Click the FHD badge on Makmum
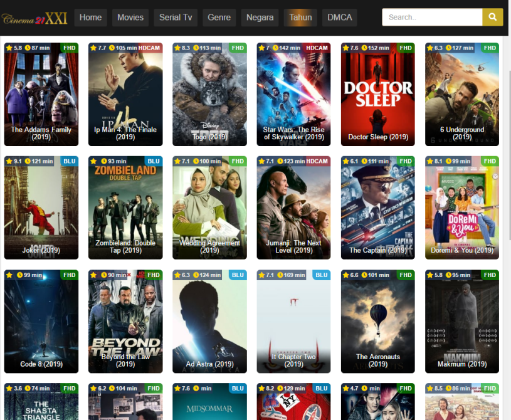The height and width of the screenshot is (420, 511). click(490, 275)
